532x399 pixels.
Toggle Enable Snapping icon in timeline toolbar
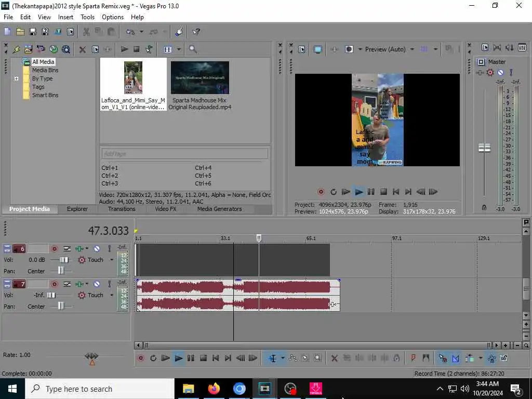coord(443,358)
